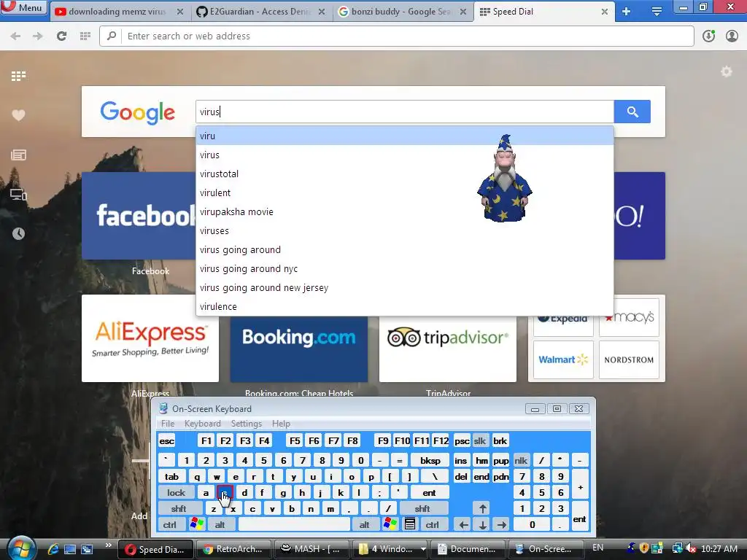The width and height of the screenshot is (747, 560).
Task: Open the TripAdvisor speed dial tile
Action: coord(448,349)
